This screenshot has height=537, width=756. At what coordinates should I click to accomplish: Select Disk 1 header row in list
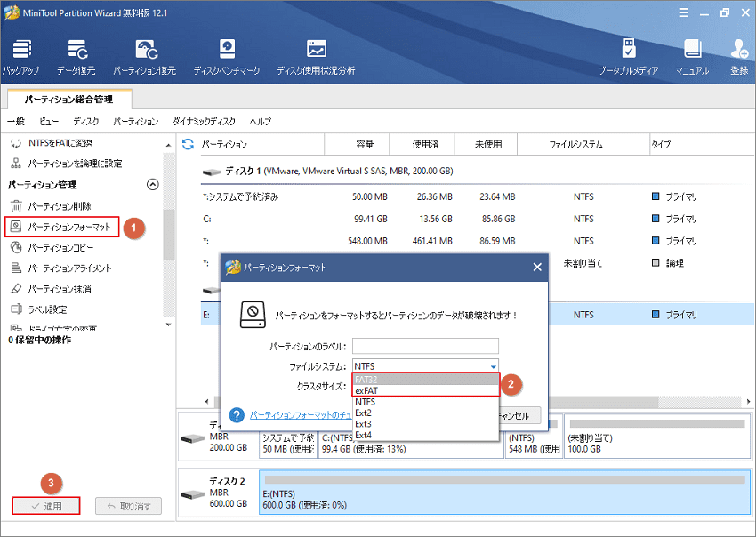477,171
